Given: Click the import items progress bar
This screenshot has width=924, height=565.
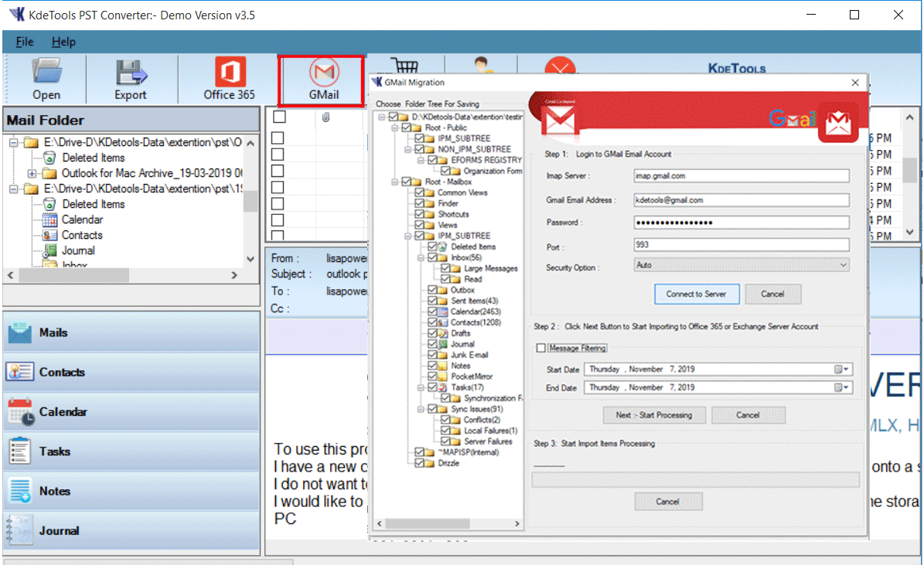Looking at the screenshot, I should pyautogui.click(x=695, y=480).
